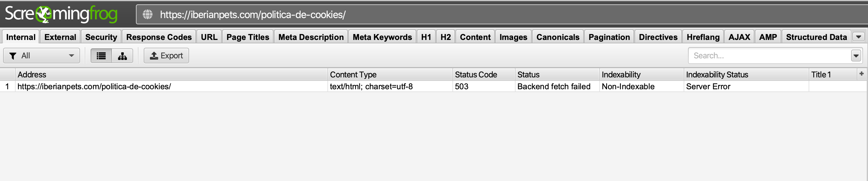Switch to tree structure view icon
The width and height of the screenshot is (868, 181).
(x=122, y=56)
